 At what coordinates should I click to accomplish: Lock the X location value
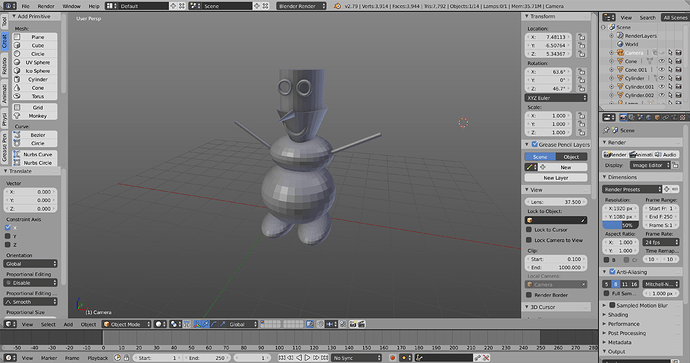click(x=581, y=37)
